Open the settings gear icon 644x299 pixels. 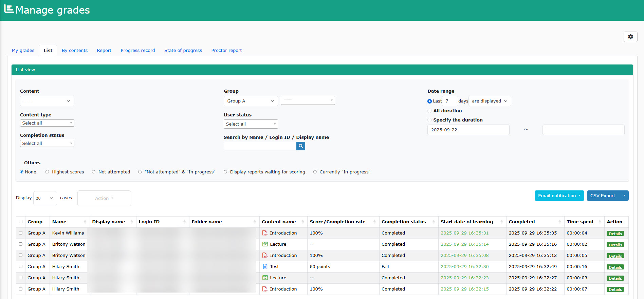click(x=630, y=37)
